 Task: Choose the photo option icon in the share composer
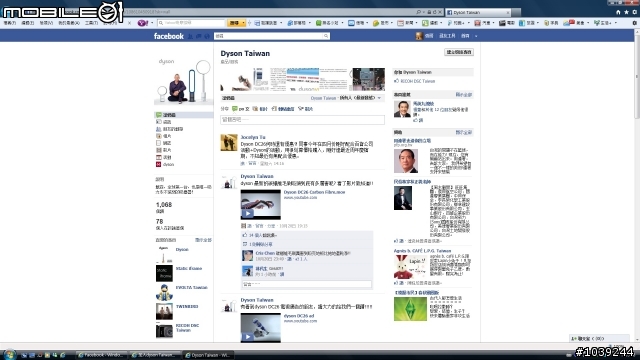(x=255, y=109)
